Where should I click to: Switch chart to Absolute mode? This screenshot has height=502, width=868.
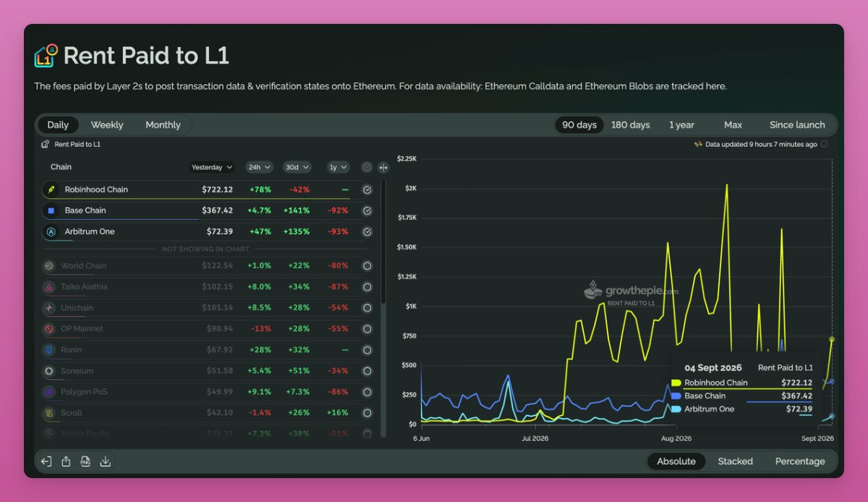click(676, 461)
